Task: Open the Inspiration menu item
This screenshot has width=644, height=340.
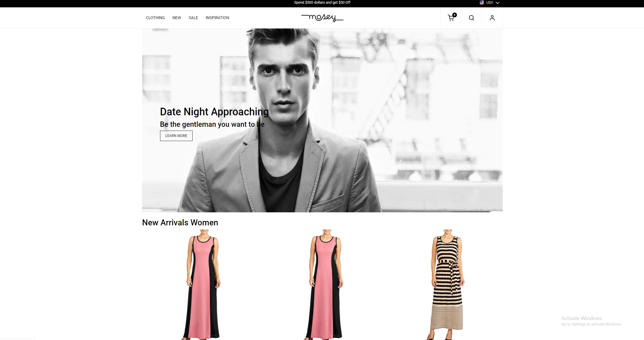Action: tap(217, 18)
